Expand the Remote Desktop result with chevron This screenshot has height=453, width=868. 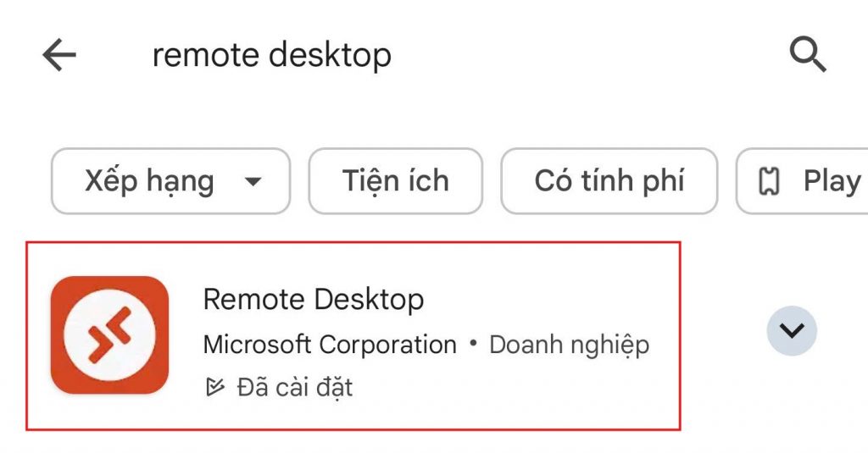pyautogui.click(x=792, y=330)
